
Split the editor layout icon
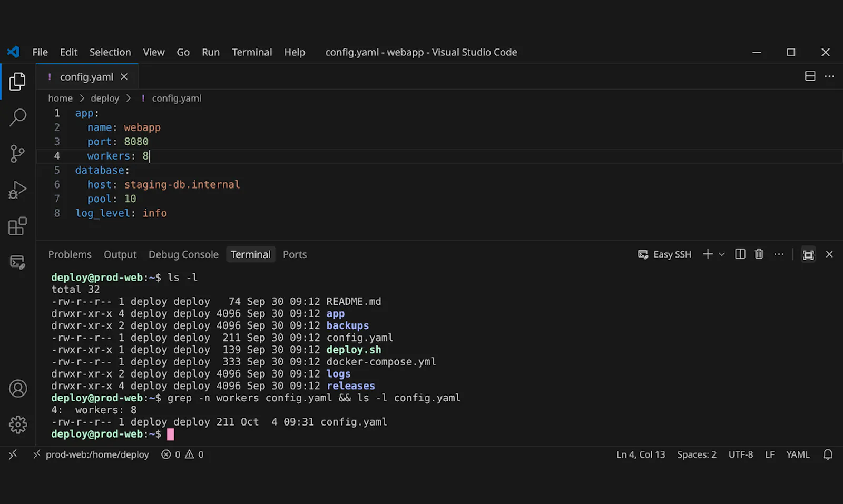tap(810, 76)
